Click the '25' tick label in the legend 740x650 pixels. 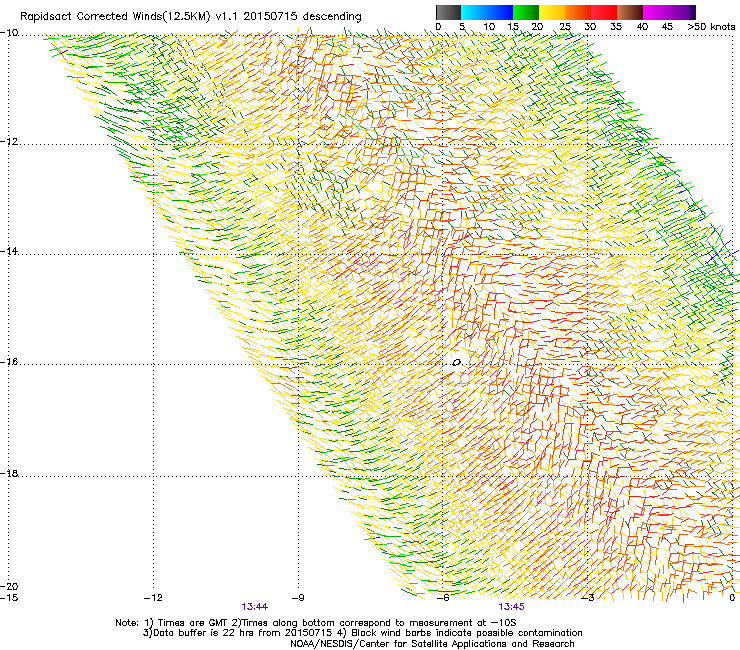tap(564, 26)
